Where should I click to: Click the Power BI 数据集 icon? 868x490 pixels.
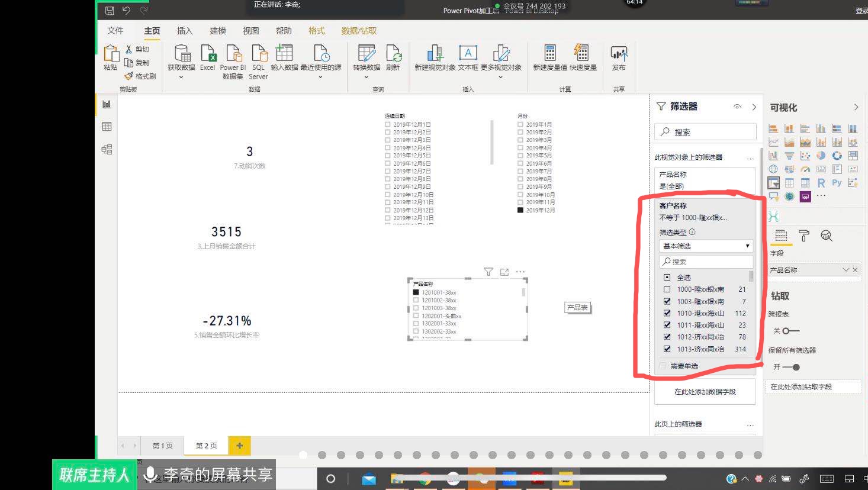pos(233,53)
